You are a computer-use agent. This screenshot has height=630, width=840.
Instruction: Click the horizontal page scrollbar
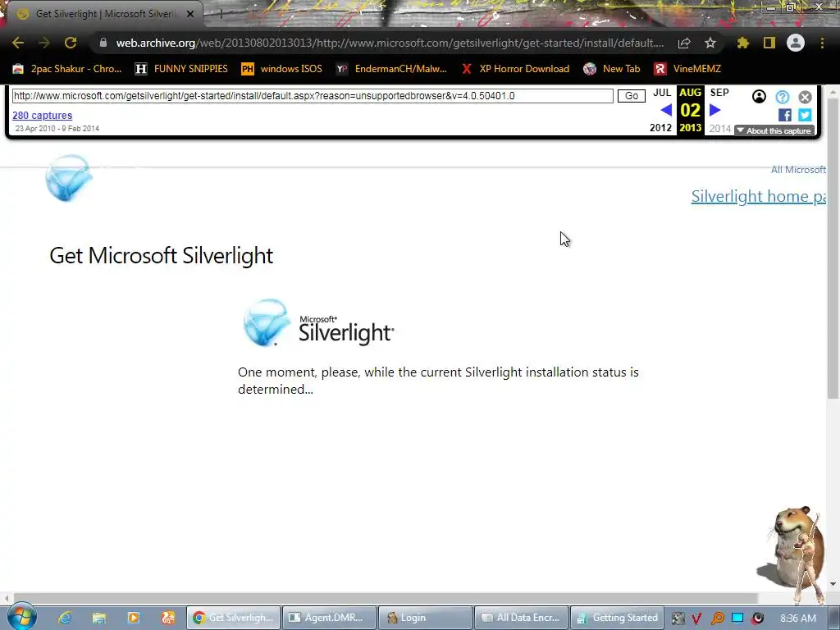click(x=386, y=598)
